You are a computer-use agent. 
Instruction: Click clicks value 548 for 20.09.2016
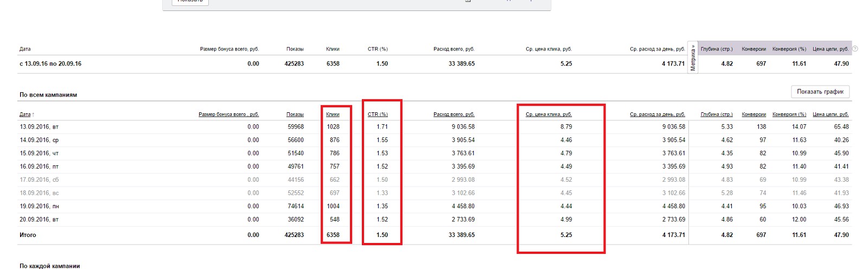point(335,220)
